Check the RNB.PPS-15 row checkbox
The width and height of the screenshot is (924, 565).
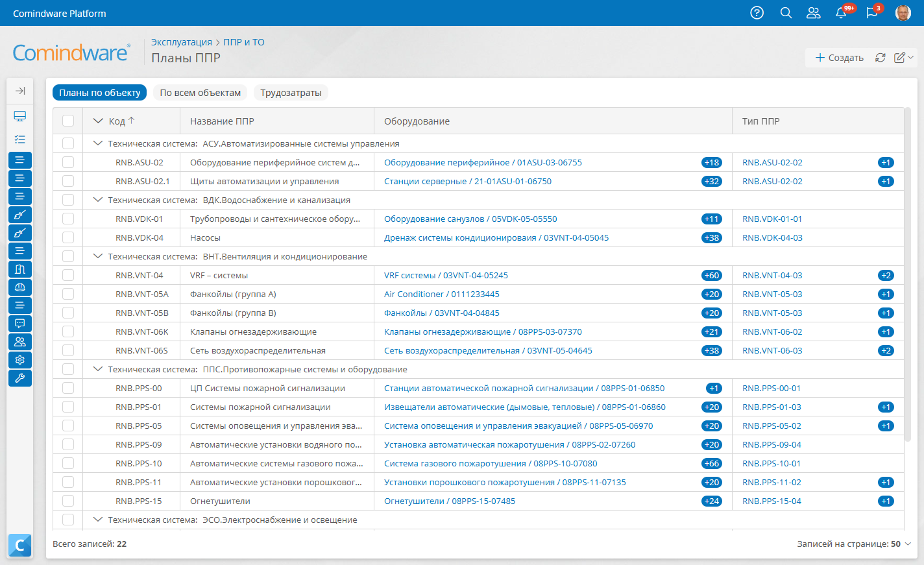coord(68,501)
